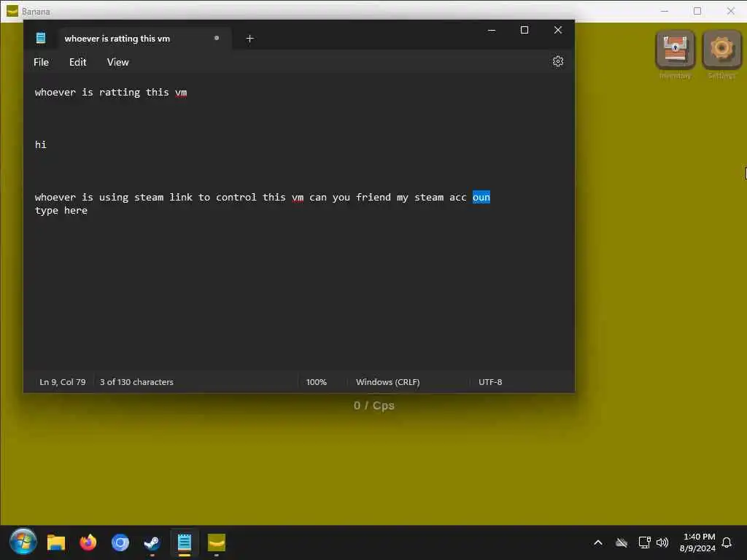The image size is (747, 560).
Task: Open the Notepad settings gear
Action: click(x=558, y=61)
